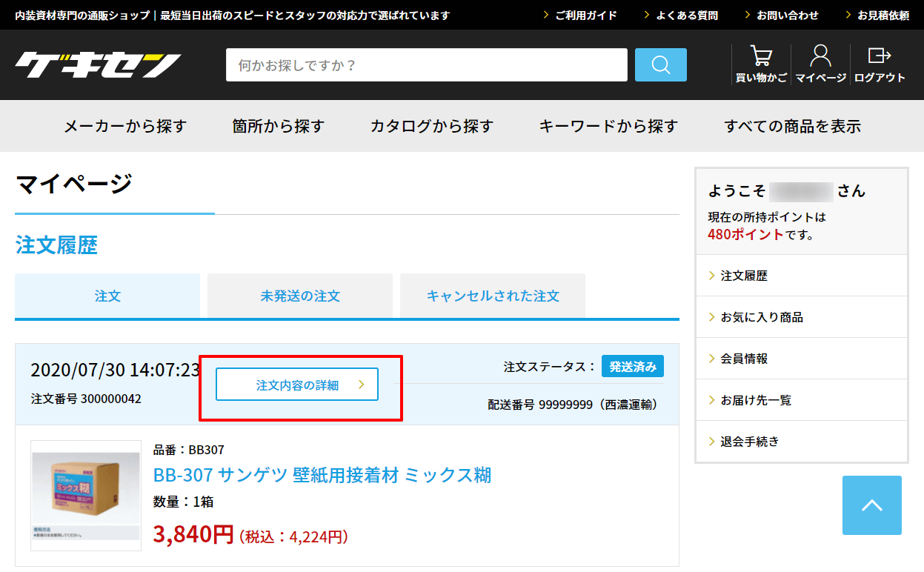Click the arrow inside 注文内容の詳細 button

point(361,385)
